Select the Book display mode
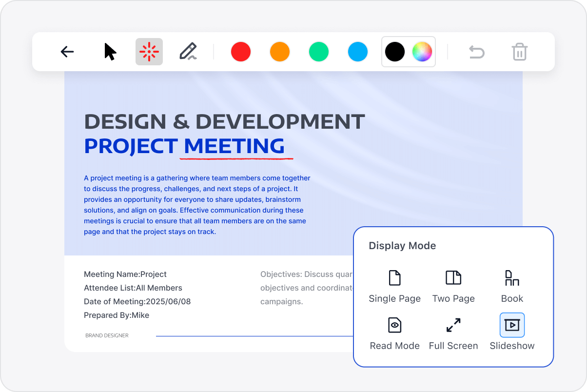Viewport: 587px width, 392px height. pos(512,286)
